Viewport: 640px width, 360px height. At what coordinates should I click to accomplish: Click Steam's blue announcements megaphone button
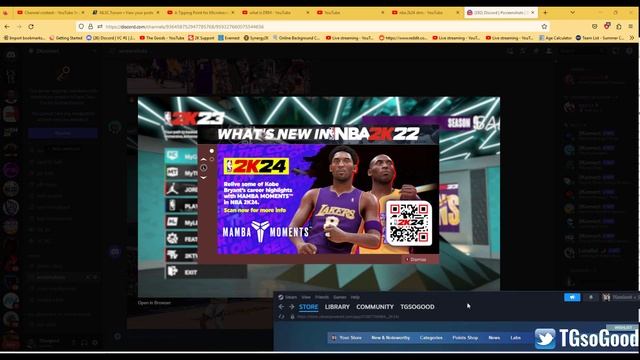click(572, 297)
